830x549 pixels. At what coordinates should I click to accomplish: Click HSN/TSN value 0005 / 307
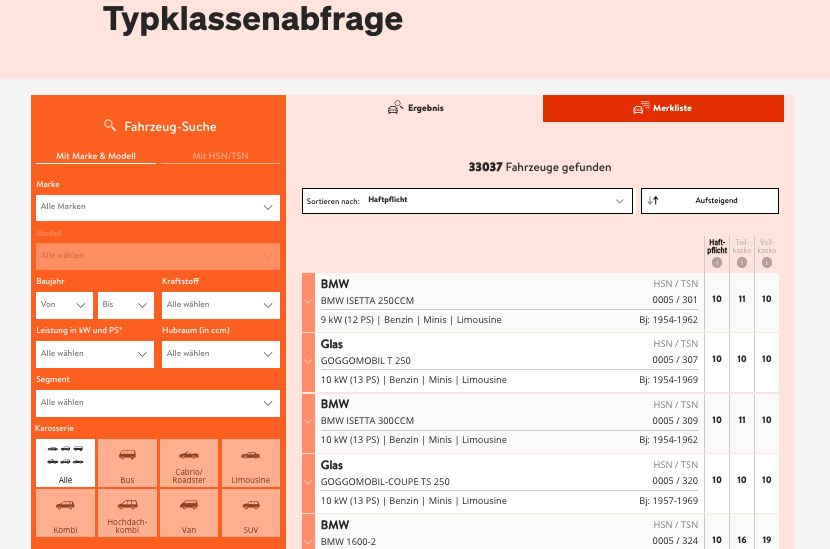[675, 359]
